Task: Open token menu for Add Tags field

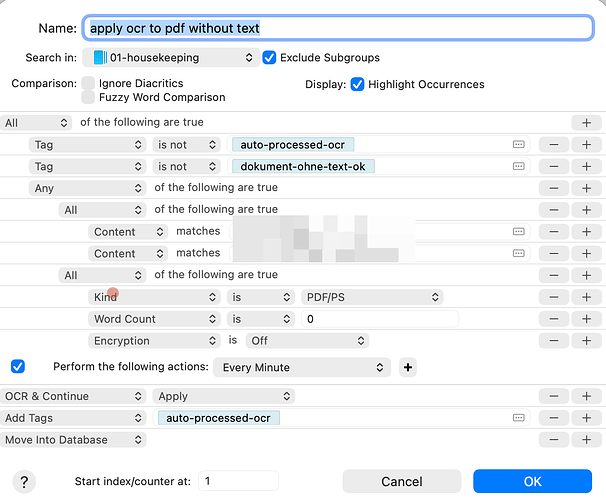Action: click(x=518, y=418)
